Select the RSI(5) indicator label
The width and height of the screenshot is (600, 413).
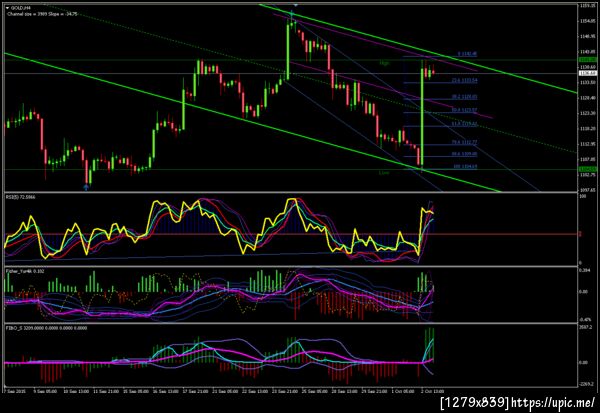[20, 197]
